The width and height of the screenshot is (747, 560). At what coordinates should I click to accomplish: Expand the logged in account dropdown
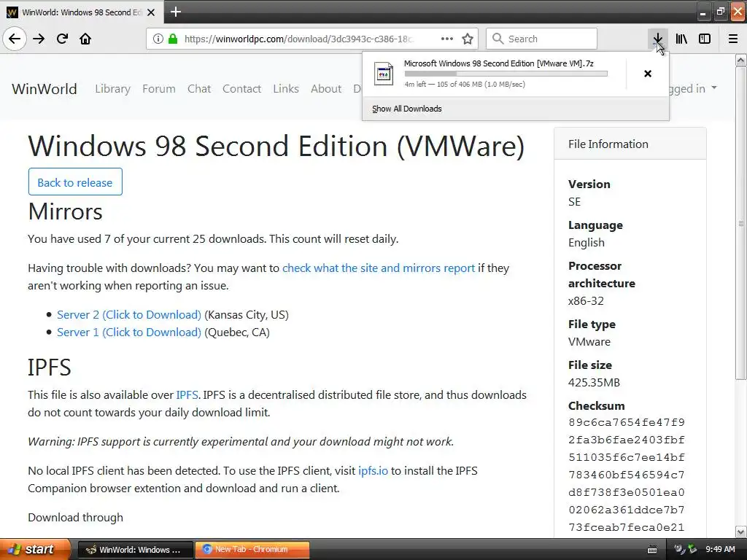coord(693,88)
